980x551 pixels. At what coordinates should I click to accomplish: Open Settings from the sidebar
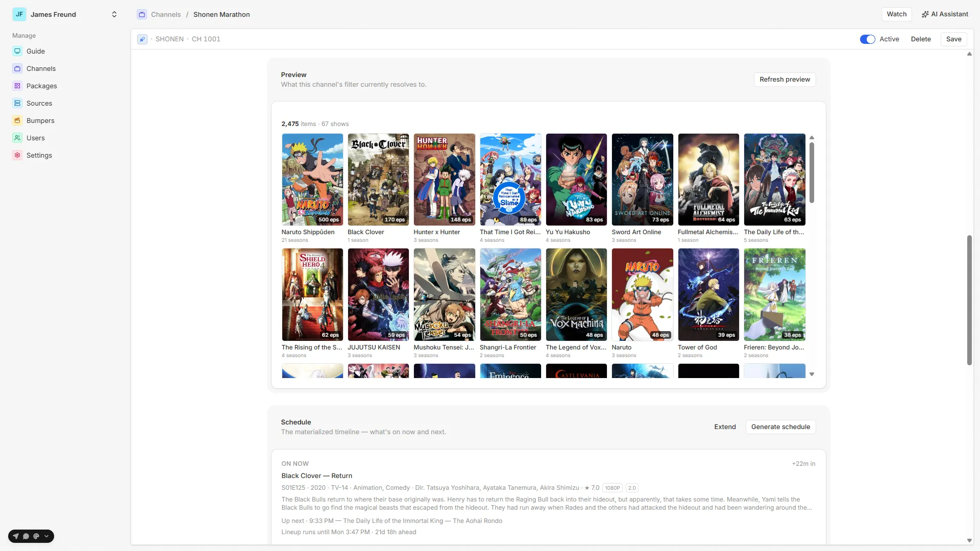[x=39, y=155]
